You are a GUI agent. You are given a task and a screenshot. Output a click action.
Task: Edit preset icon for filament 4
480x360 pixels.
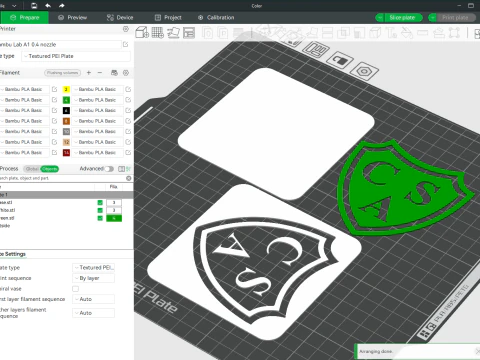128,100
